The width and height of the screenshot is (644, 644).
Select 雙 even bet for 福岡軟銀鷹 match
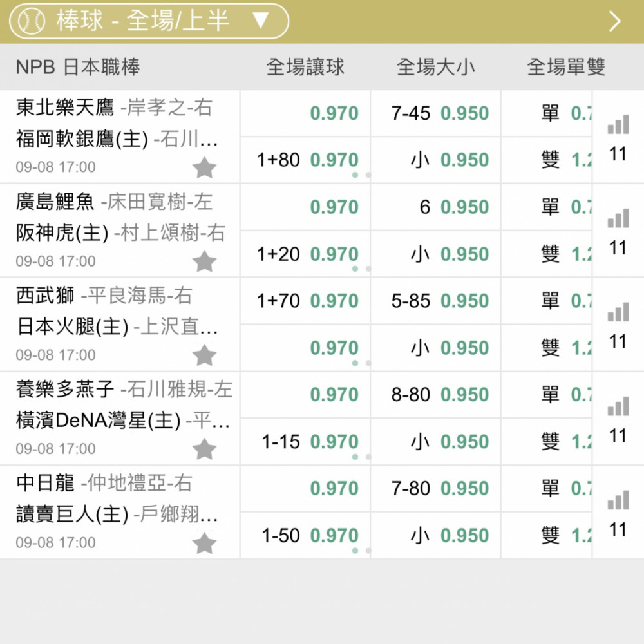pos(547,160)
